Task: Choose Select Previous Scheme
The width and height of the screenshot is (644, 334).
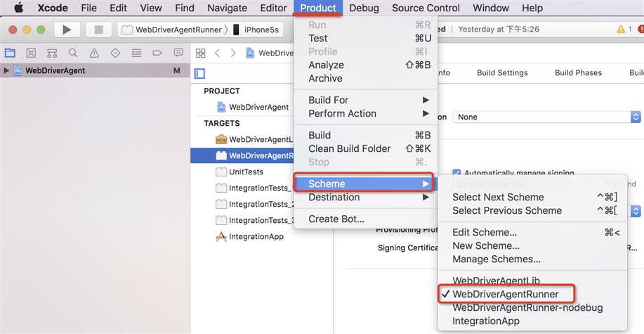Action: (533, 211)
